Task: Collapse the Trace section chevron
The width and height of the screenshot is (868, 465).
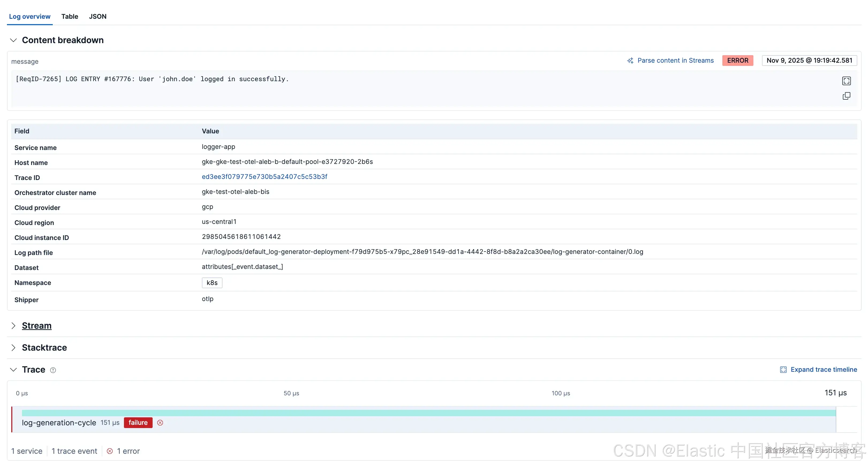Action: (13, 370)
